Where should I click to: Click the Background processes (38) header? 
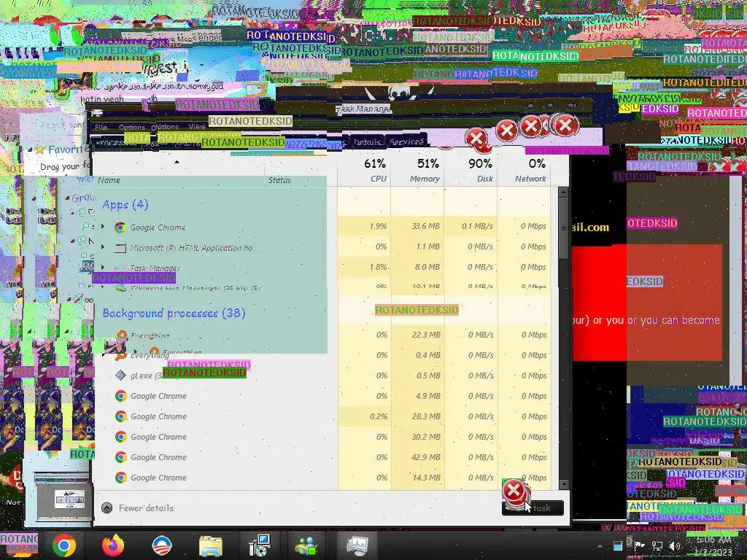(x=174, y=314)
